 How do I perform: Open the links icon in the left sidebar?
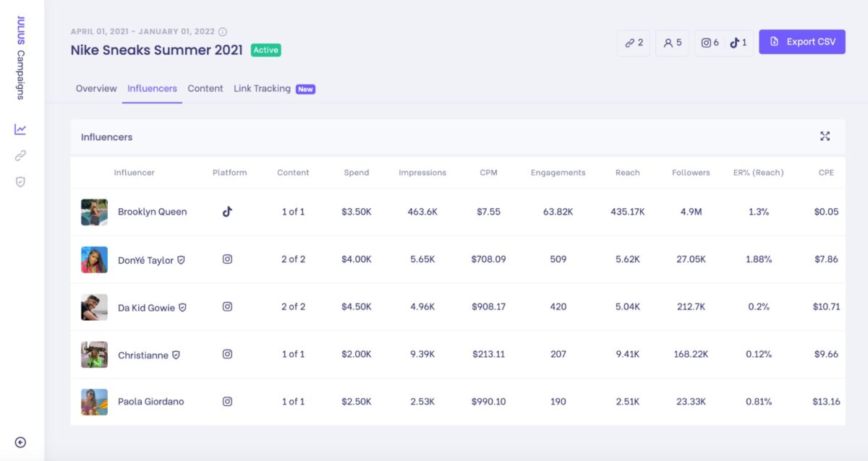click(x=20, y=155)
